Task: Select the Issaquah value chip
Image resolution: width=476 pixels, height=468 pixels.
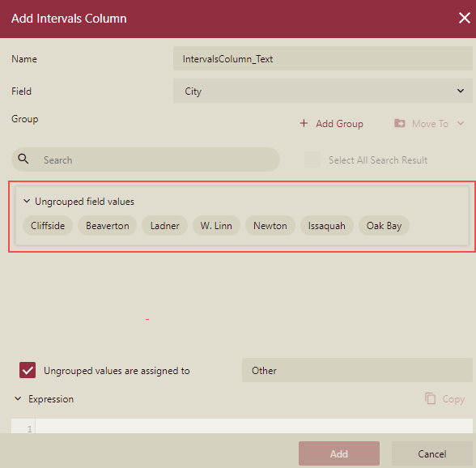Action: coord(327,226)
